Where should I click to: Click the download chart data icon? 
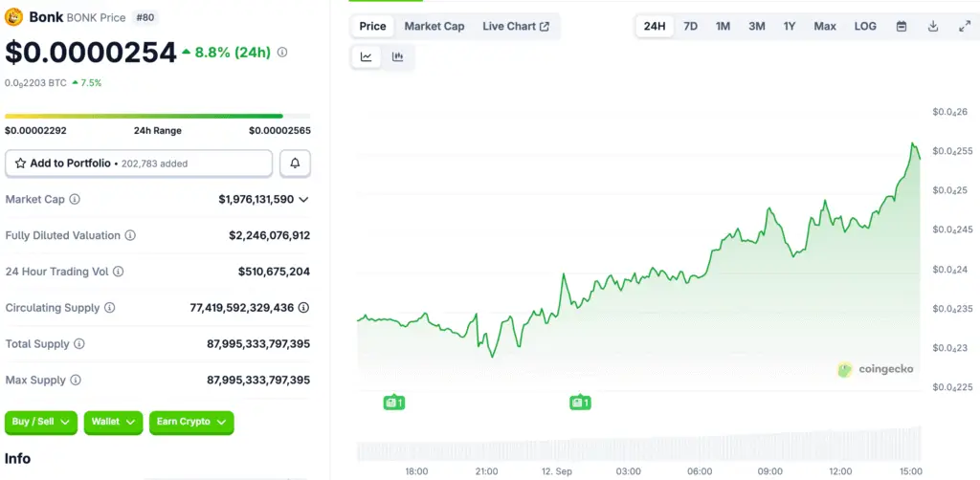pyautogui.click(x=932, y=26)
